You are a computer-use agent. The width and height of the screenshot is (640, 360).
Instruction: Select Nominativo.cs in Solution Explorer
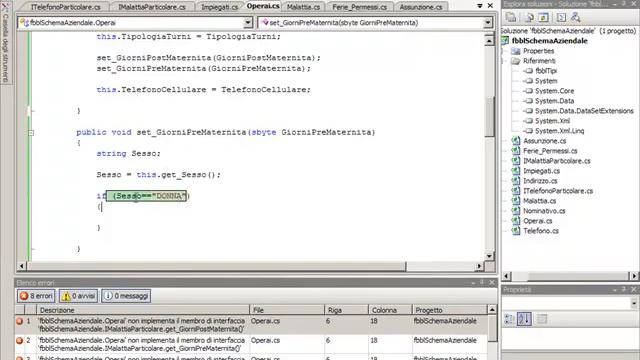pyautogui.click(x=544, y=211)
